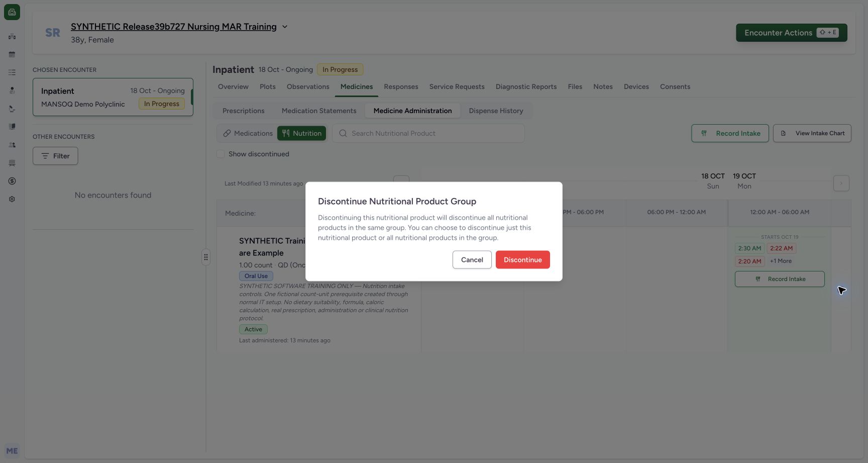Open the Encounter Actions menu
The width and height of the screenshot is (868, 463).
pyautogui.click(x=792, y=33)
